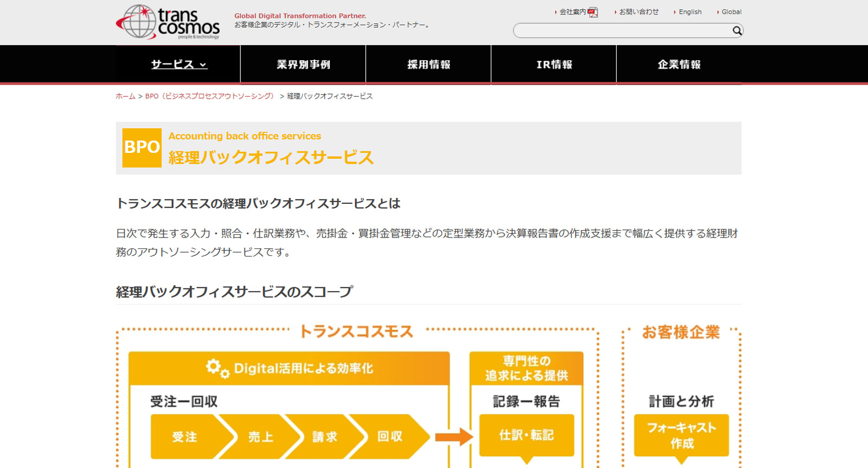Open the 会社案内 link
Image resolution: width=868 pixels, height=468 pixels.
tap(572, 12)
